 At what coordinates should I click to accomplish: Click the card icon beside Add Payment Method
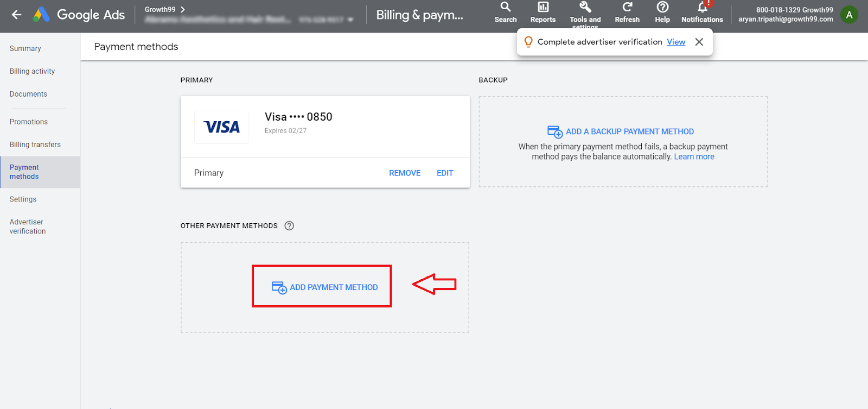click(279, 287)
